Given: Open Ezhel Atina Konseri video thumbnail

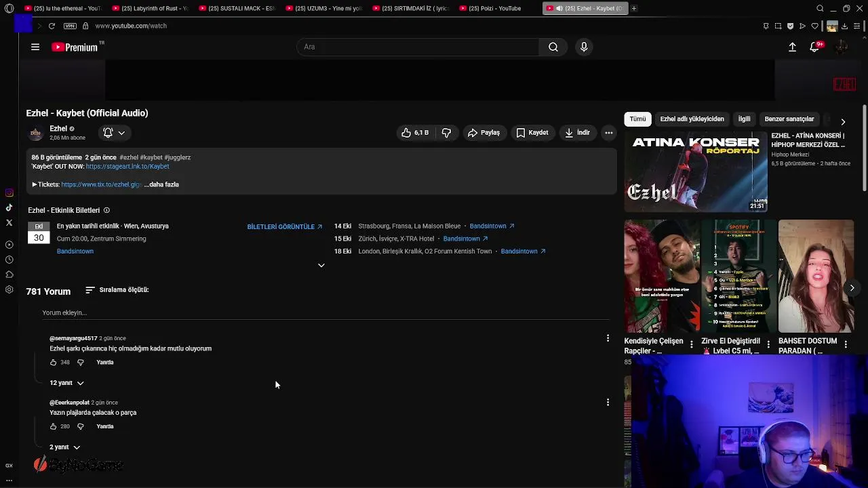Looking at the screenshot, I should point(696,172).
